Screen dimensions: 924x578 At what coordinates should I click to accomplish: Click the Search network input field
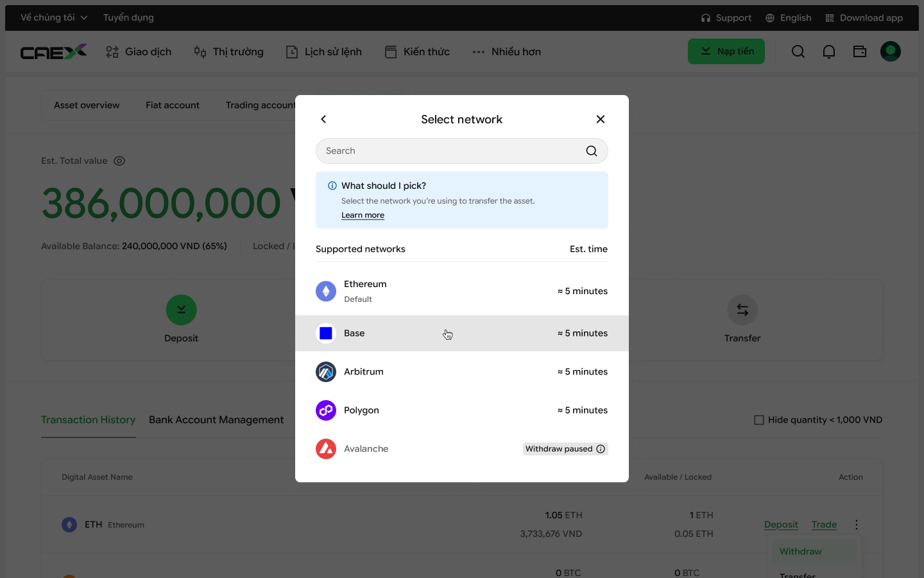click(462, 151)
